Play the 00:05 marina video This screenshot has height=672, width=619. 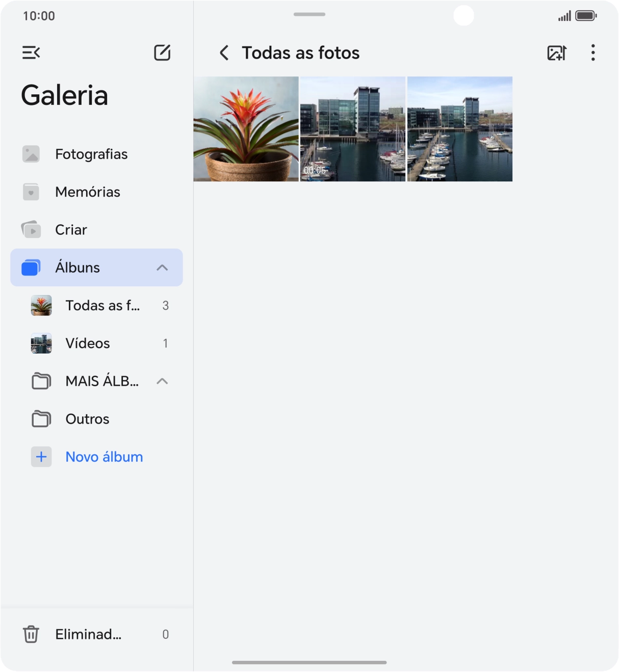[352, 129]
